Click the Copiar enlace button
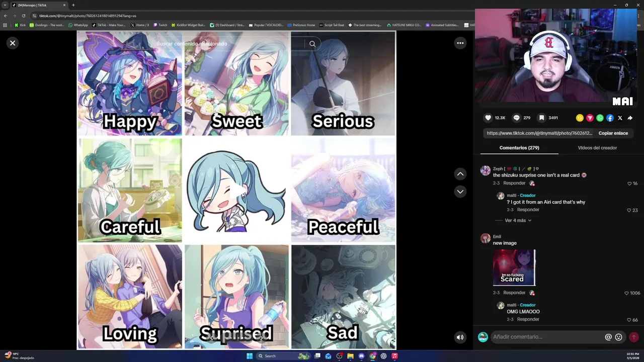 tap(613, 133)
